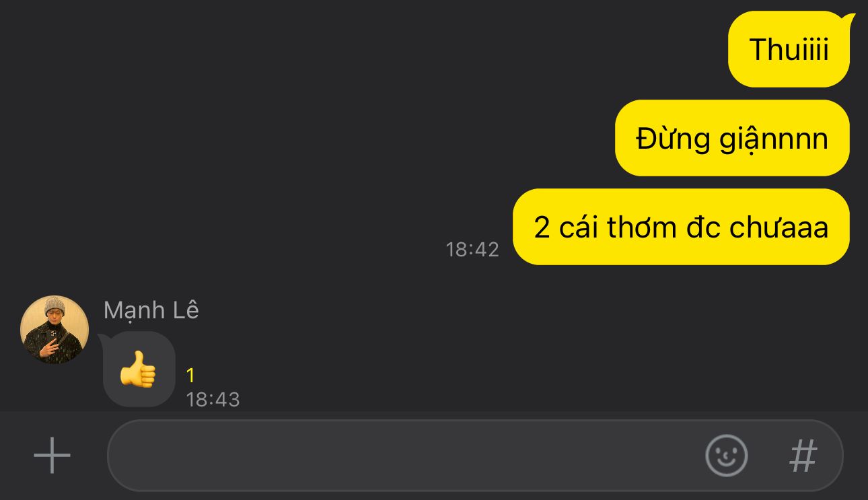This screenshot has width=868, height=500.
Task: Click the thumbs-up emoji
Action: [x=138, y=369]
